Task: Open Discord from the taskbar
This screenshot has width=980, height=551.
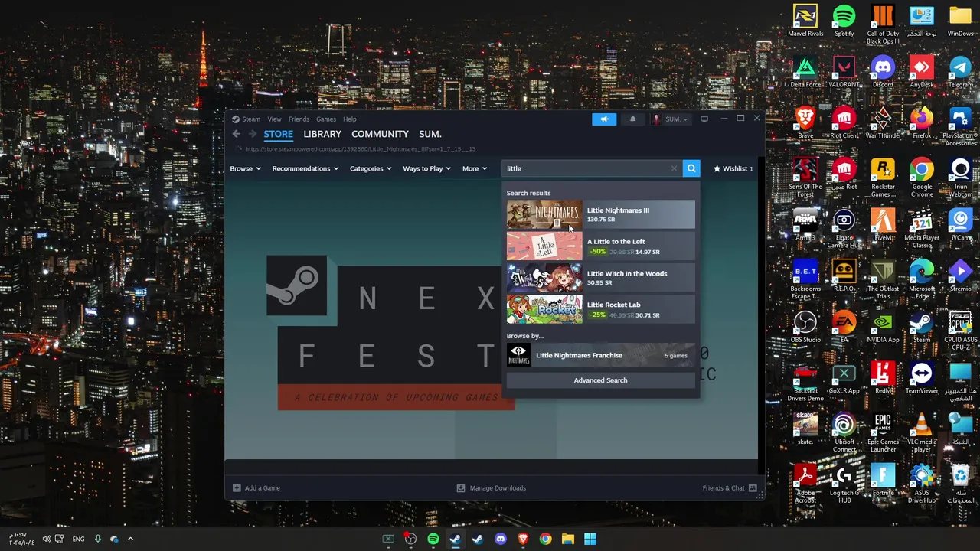Action: click(x=501, y=539)
